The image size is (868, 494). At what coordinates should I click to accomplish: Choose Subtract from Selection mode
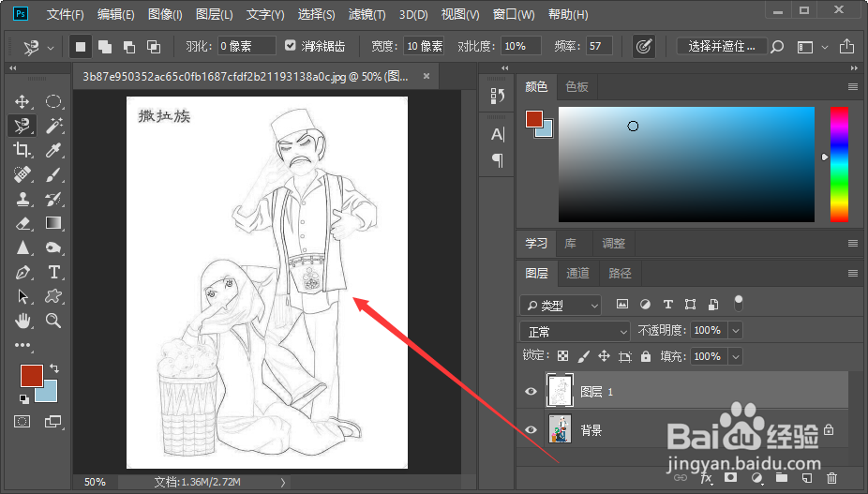129,47
